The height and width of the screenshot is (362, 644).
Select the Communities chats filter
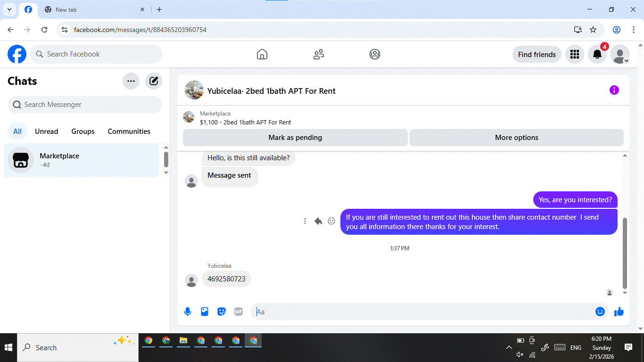(x=129, y=132)
